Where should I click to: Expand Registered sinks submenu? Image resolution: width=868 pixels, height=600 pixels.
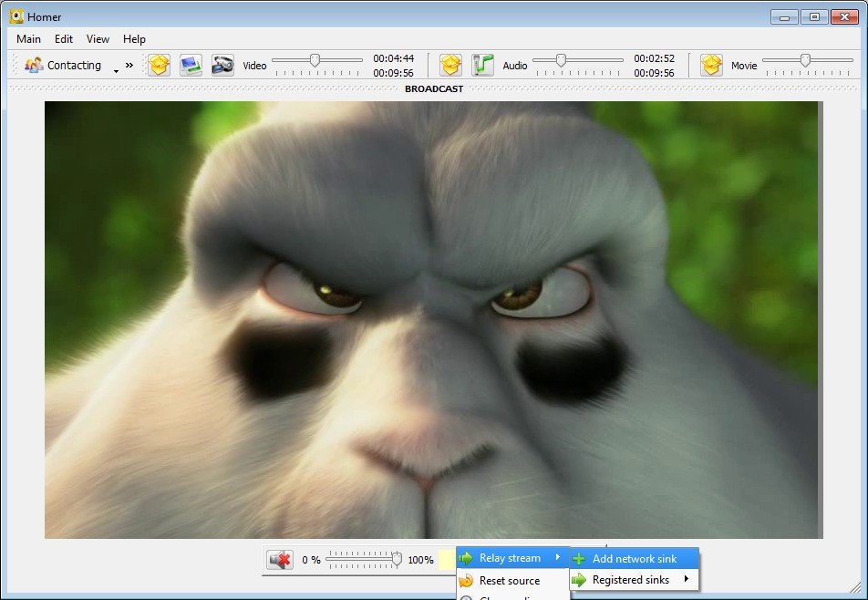pyautogui.click(x=635, y=580)
